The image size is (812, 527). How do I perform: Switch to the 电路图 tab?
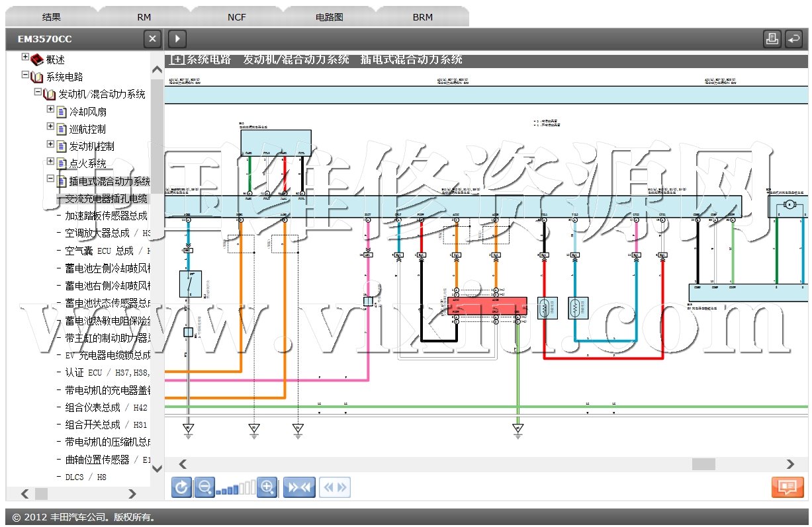click(x=329, y=17)
